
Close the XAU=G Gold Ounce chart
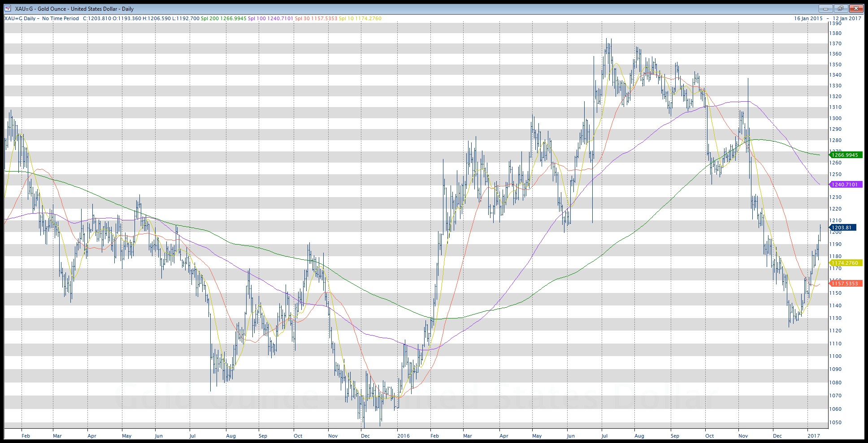[x=856, y=9]
